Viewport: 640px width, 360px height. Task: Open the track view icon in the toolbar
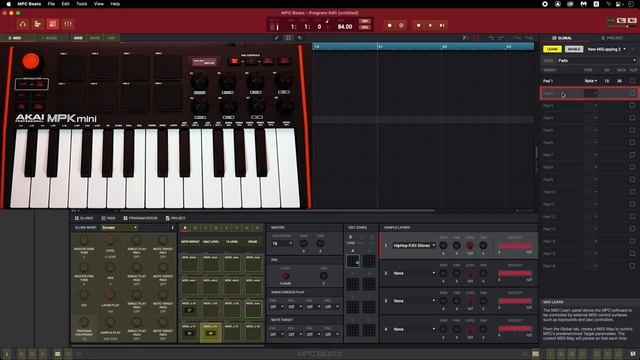tap(38, 24)
